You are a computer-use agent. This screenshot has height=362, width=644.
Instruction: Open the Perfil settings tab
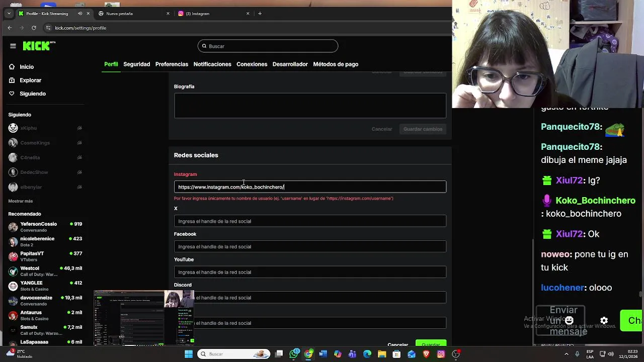pyautogui.click(x=111, y=64)
